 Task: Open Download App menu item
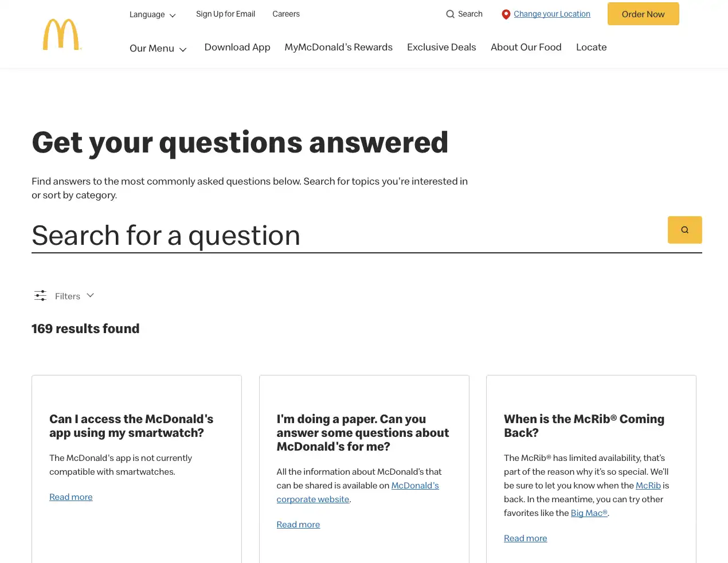pyautogui.click(x=237, y=48)
